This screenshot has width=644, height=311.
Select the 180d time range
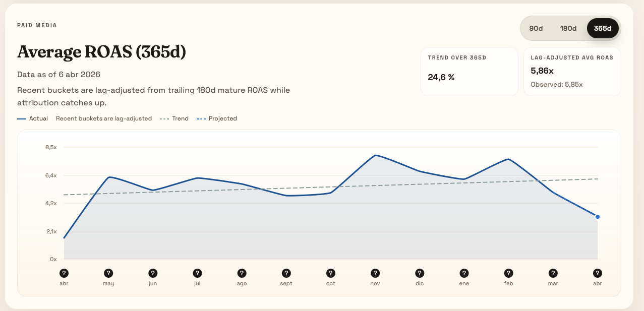568,28
